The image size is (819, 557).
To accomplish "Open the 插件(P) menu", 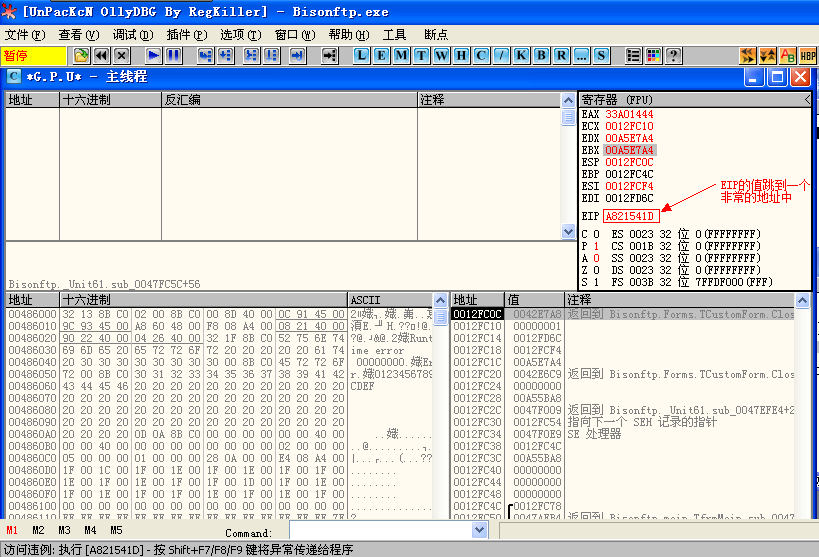I will (187, 35).
